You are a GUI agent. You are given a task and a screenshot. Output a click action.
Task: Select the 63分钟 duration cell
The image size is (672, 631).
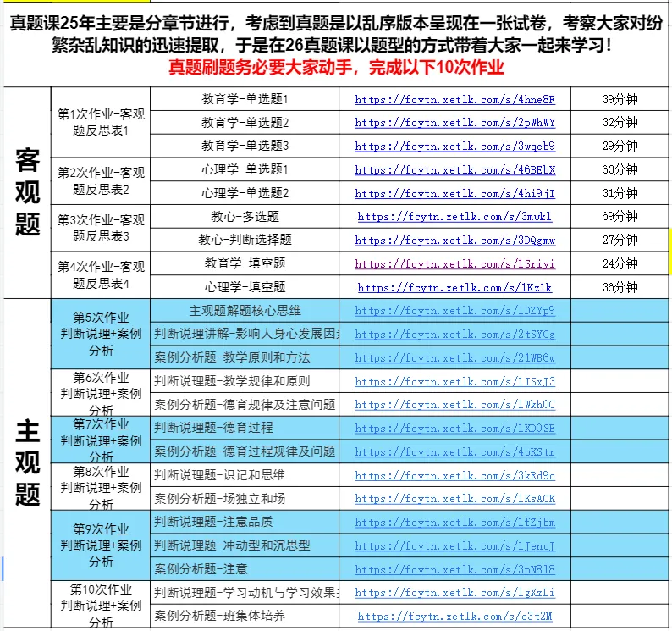pos(620,169)
